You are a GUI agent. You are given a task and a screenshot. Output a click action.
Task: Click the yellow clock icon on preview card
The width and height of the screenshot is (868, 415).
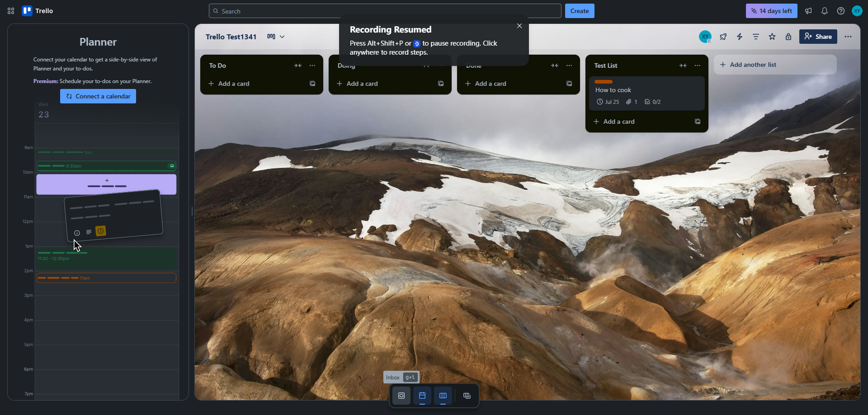tap(101, 231)
